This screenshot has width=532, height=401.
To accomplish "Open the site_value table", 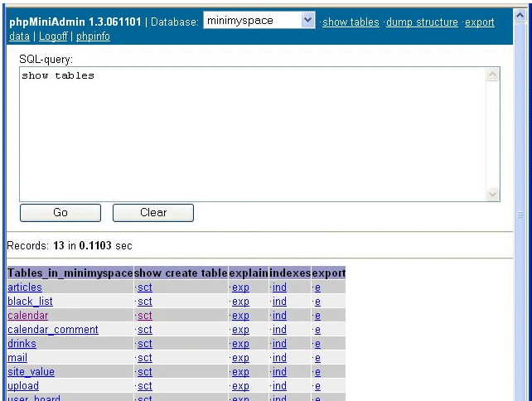I will click(x=31, y=372).
